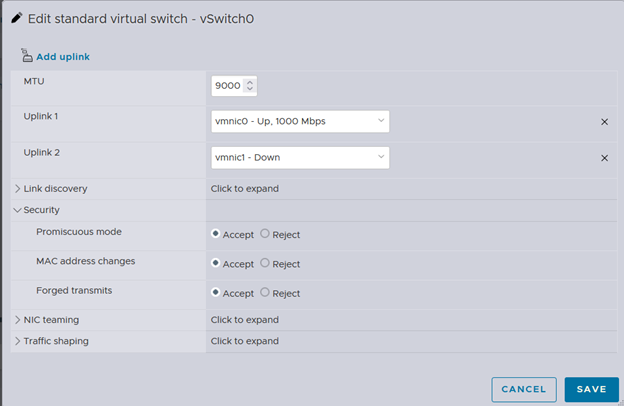This screenshot has width=624, height=406.
Task: Expand the Traffic shaping section
Action: coord(17,341)
